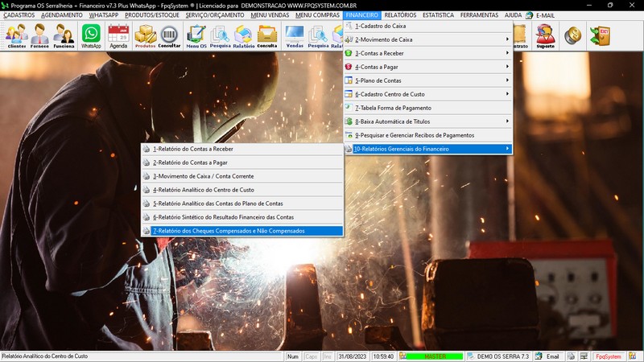Open the Suporte toolbar icon
Screen dimensions: 644x362
(545, 36)
